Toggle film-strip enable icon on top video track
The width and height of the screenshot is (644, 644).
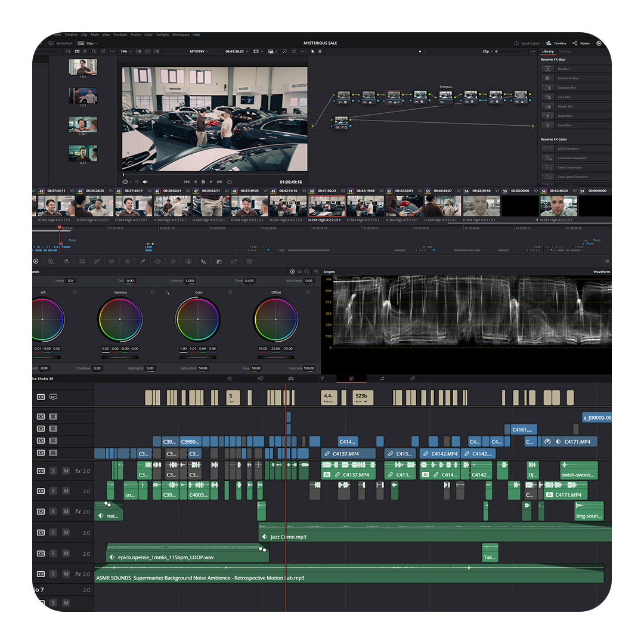[x=53, y=416]
